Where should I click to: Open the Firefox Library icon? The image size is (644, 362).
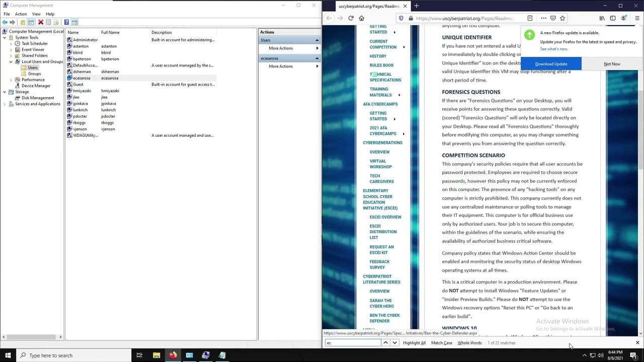(x=602, y=18)
